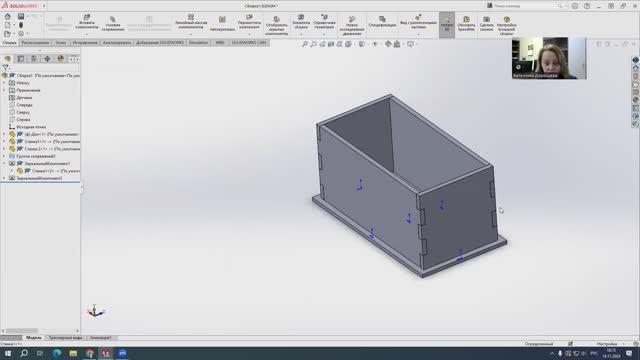This screenshot has height=360, width=640.
Task: Switch to the Анализировать ribbon tab
Action: pos(117,42)
